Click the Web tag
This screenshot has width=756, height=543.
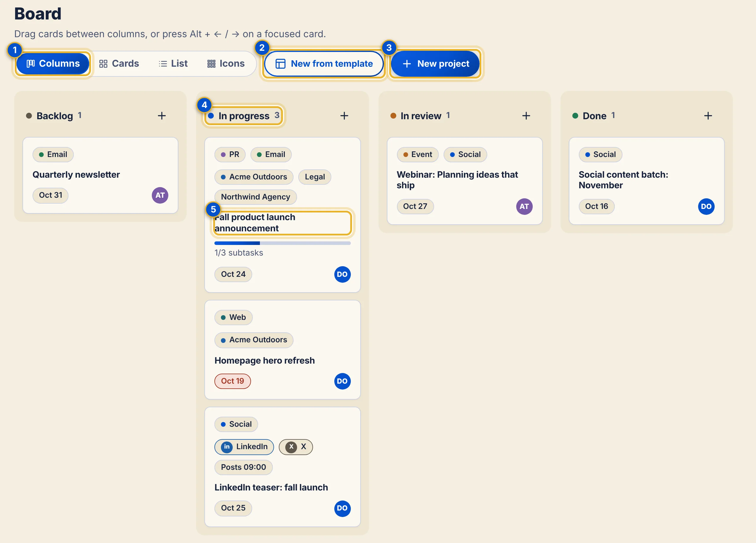point(233,318)
